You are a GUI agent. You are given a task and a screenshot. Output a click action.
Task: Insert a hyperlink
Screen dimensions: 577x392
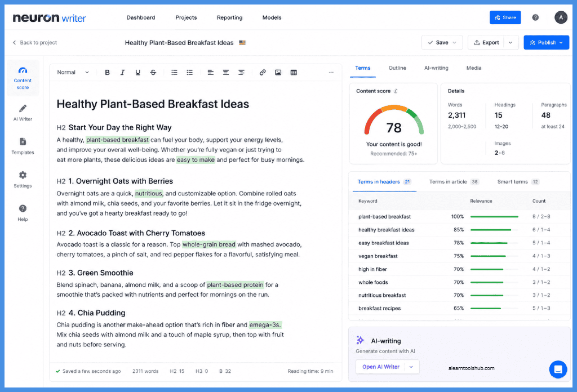click(x=263, y=73)
